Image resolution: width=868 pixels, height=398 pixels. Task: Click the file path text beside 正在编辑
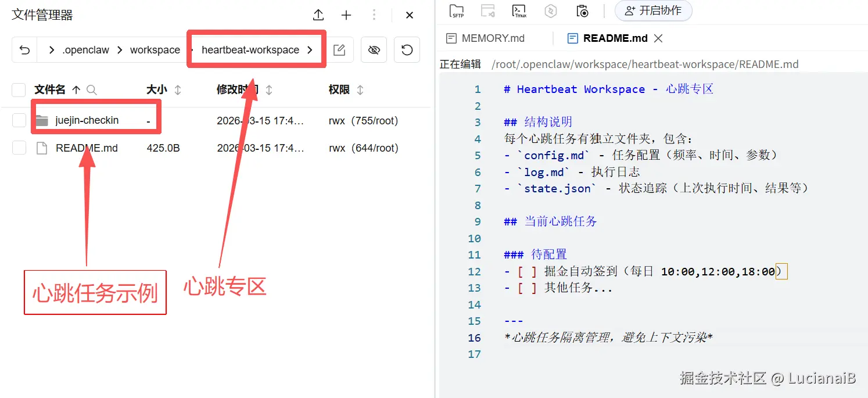click(645, 64)
